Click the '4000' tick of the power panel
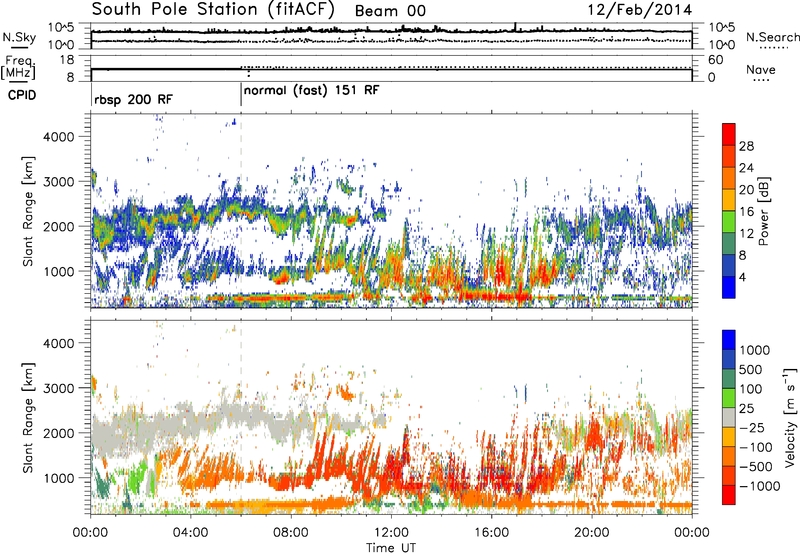The width and height of the screenshot is (800, 554). [x=58, y=137]
